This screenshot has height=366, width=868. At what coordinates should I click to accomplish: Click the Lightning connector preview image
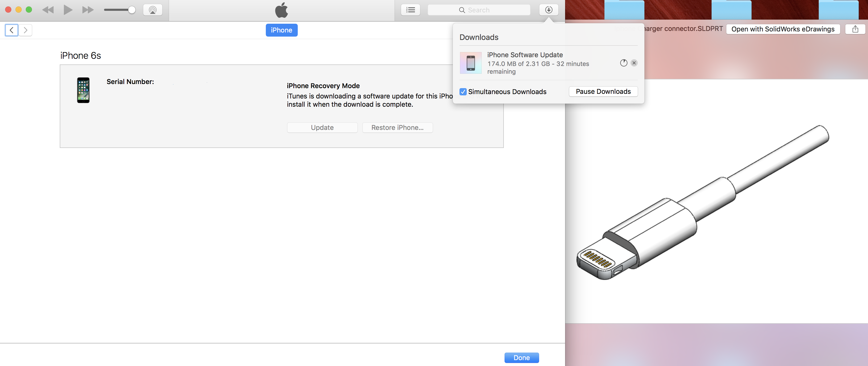coord(703,202)
